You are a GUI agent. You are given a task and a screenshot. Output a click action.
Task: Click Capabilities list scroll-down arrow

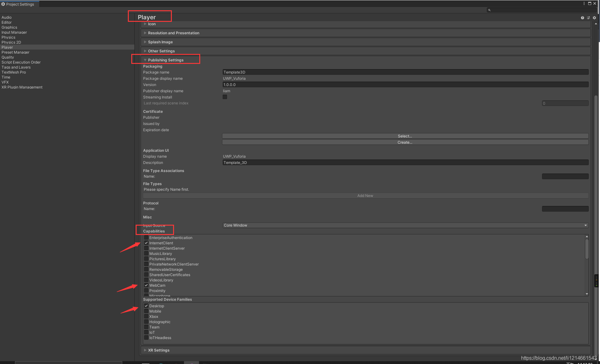pyautogui.click(x=587, y=294)
